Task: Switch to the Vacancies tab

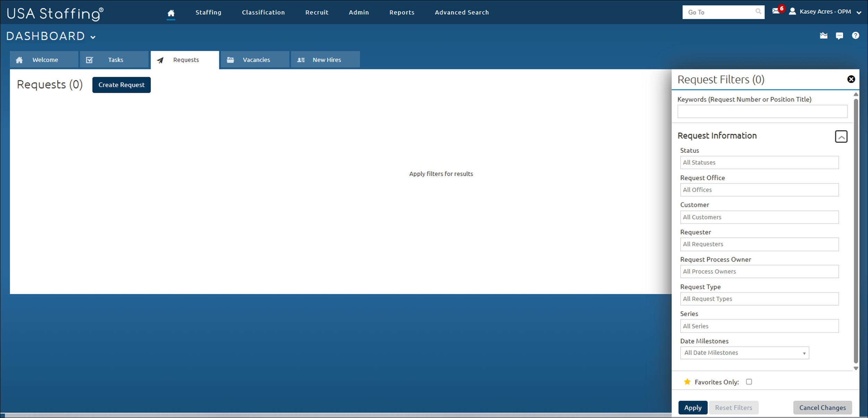Action: (x=255, y=59)
